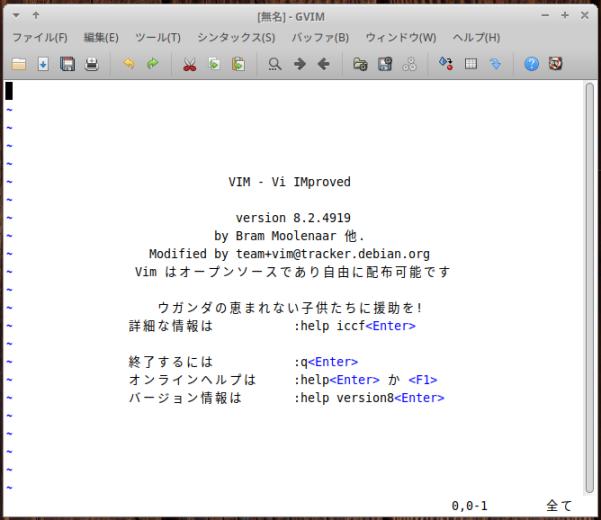
Task: Click the Jump to tag icon
Action: [495, 64]
